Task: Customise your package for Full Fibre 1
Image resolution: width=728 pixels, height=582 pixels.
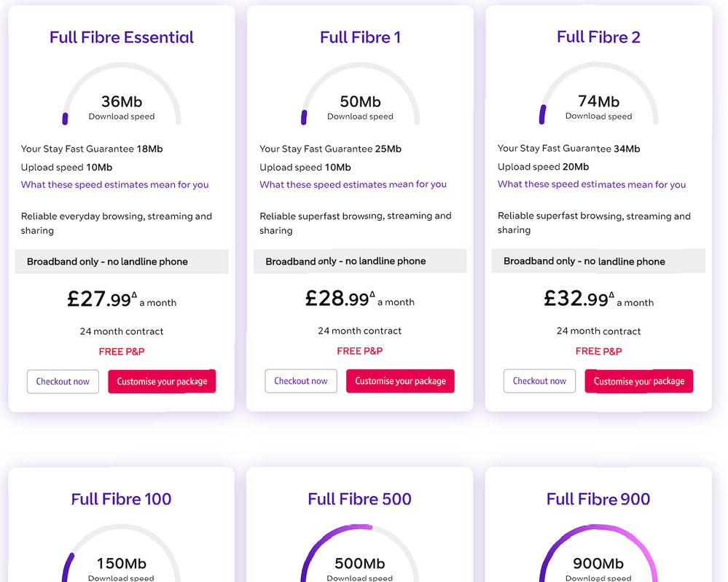Action: tap(400, 381)
